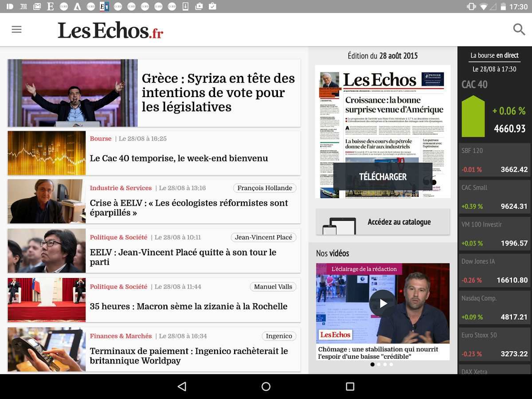
Task: Tap the battery status icon
Action: 503,7
